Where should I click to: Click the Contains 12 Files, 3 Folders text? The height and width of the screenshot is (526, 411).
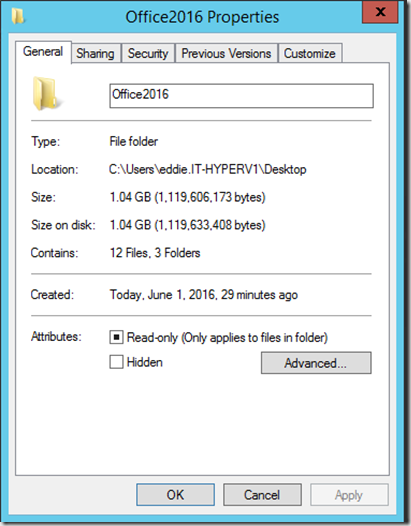(155, 253)
